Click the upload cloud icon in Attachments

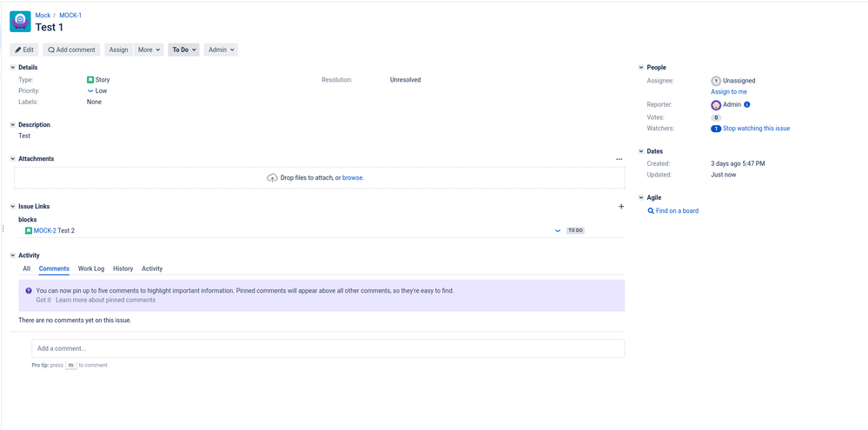click(272, 177)
